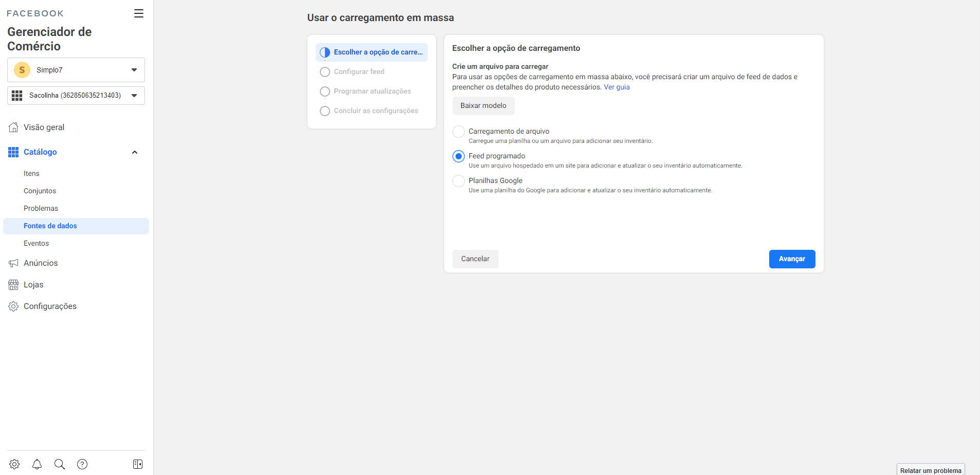Open the notifications bell icon
Viewport: 980px width, 475px height.
(x=37, y=464)
